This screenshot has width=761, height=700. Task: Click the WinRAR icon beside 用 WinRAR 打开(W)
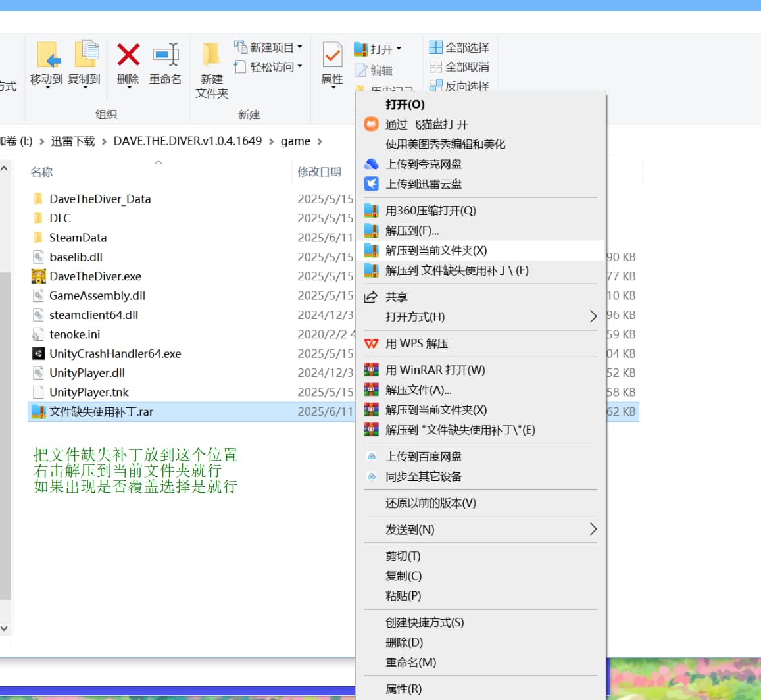coord(371,370)
